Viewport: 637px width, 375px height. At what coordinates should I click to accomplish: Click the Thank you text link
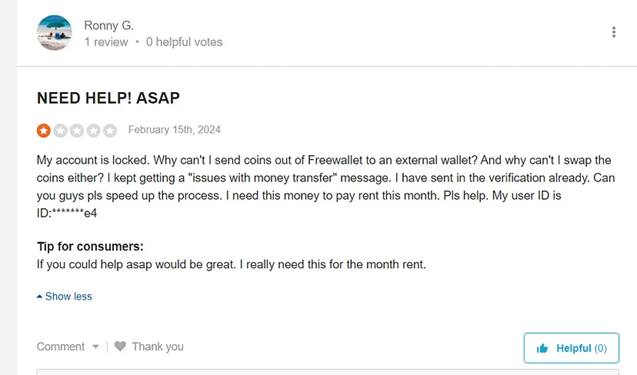pos(158,347)
